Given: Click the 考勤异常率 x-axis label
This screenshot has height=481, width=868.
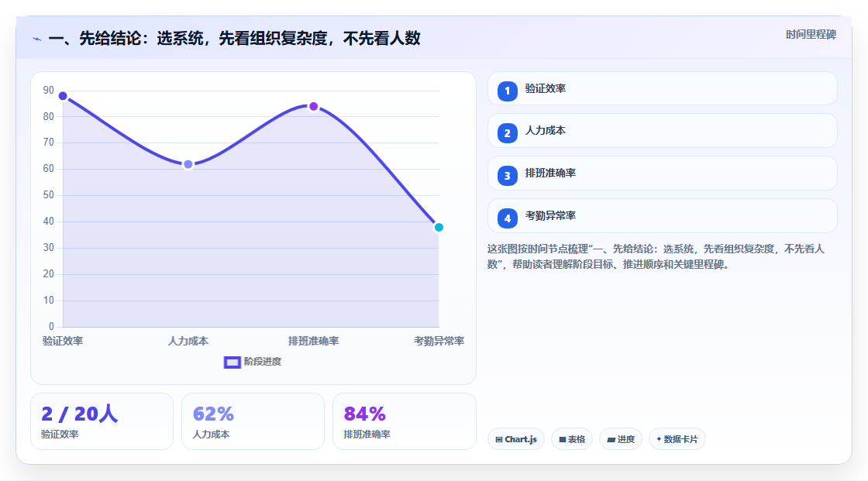Looking at the screenshot, I should [x=439, y=342].
